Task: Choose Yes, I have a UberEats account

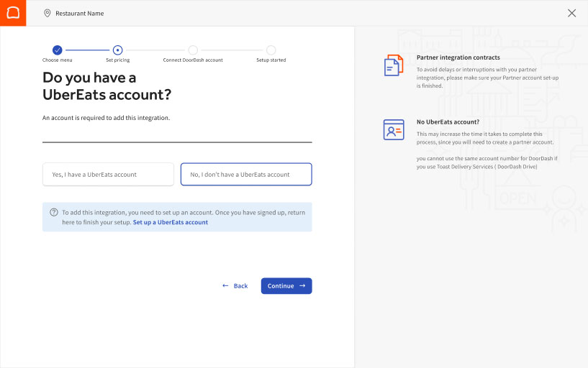Action: [x=108, y=175]
